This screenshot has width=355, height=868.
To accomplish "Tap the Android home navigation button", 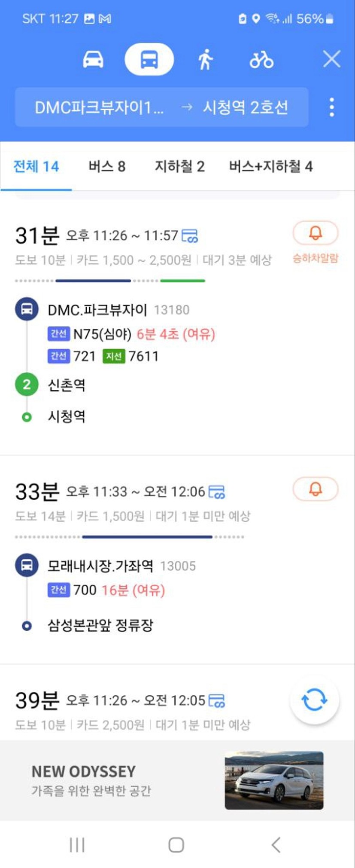I will (x=176, y=845).
